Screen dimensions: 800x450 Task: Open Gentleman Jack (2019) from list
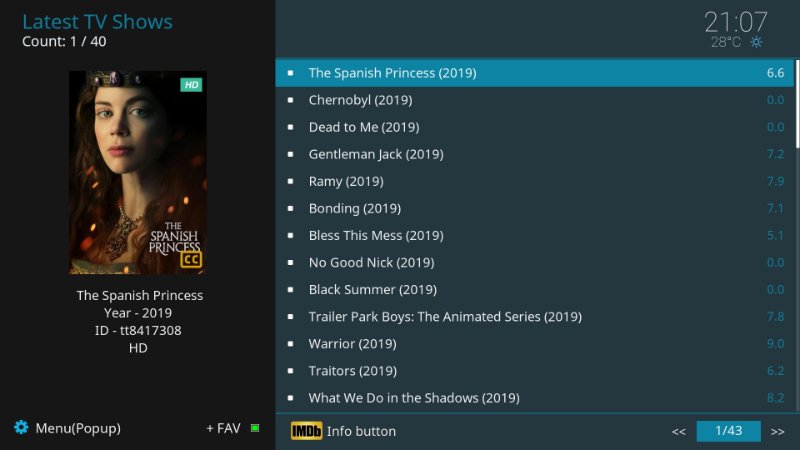pos(375,154)
